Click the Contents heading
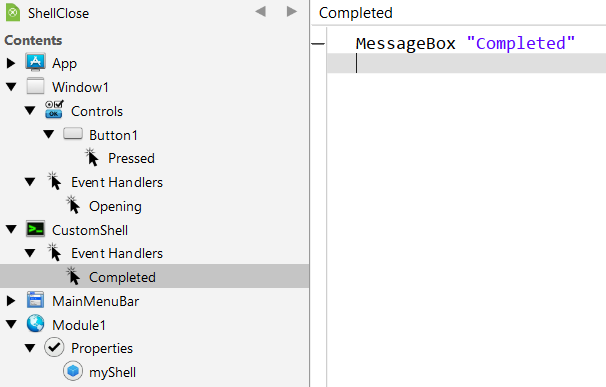Screen dimensions: 606x387 [33, 40]
